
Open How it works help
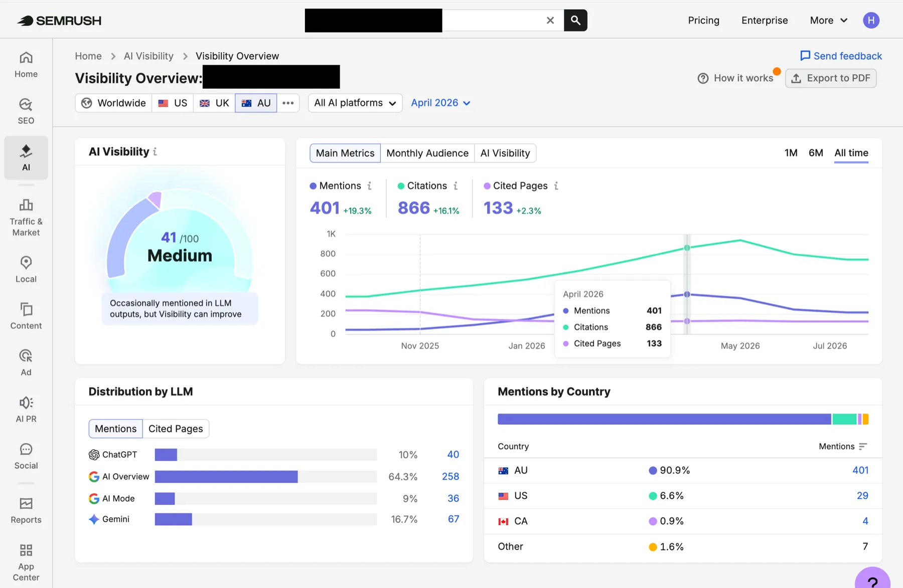[x=735, y=78]
